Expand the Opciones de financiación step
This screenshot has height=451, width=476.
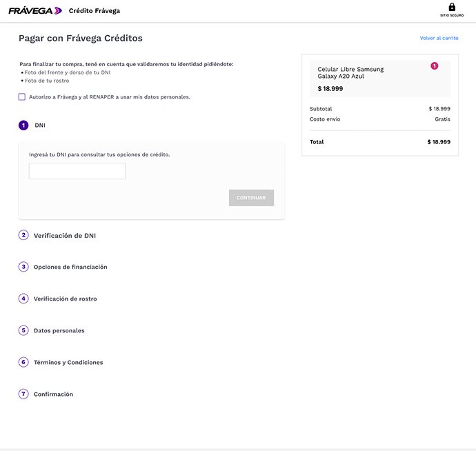pos(70,267)
